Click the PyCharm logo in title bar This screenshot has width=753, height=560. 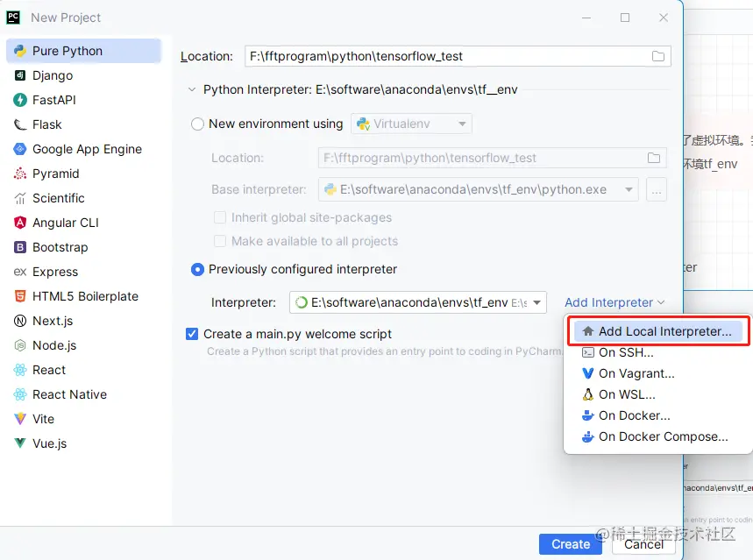tap(13, 18)
